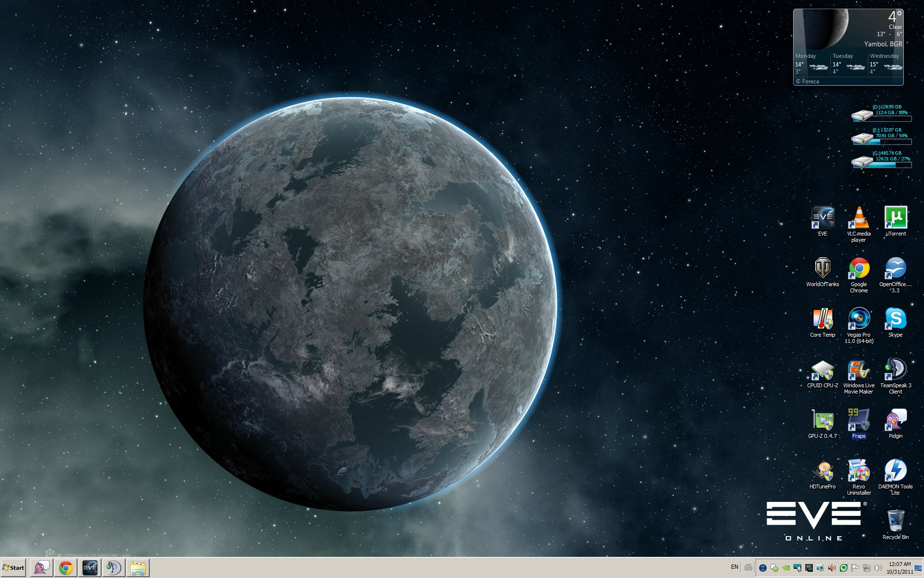Select the Vegas Pro 11.0 shortcut
Viewport: 924px width, 578px height.
(859, 319)
